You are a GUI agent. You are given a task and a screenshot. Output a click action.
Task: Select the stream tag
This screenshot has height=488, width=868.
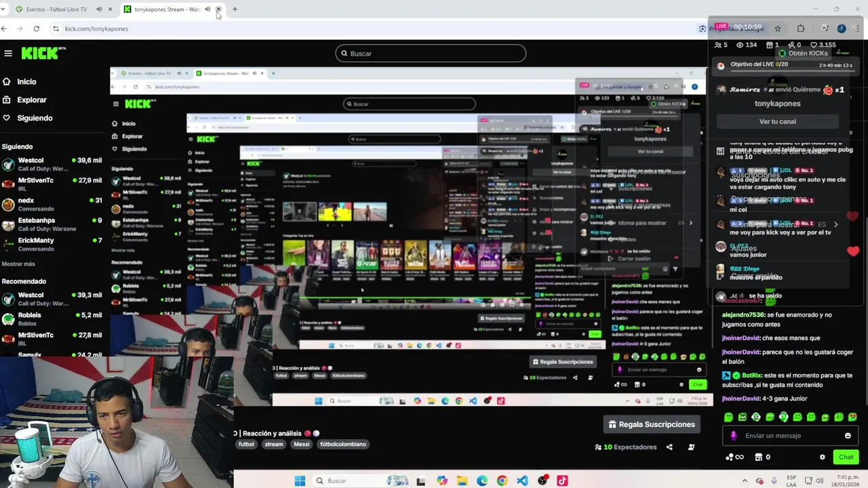coord(274,444)
